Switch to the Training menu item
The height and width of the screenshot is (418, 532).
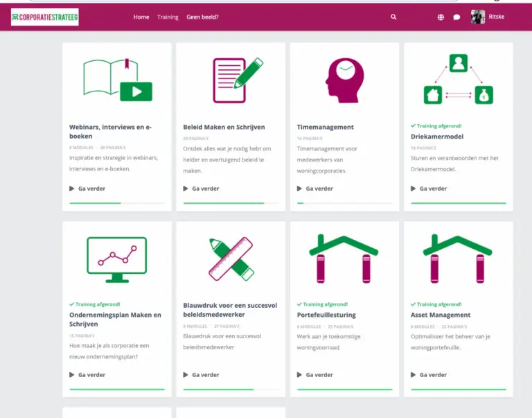pos(168,17)
